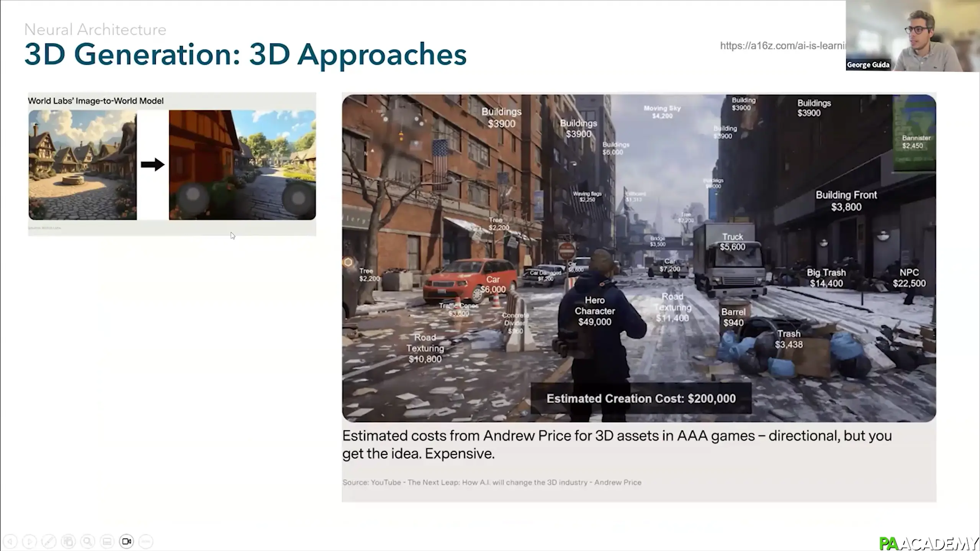Click the 'Neural Architecture' subtitle
The image size is (980, 551).
pyautogui.click(x=95, y=29)
